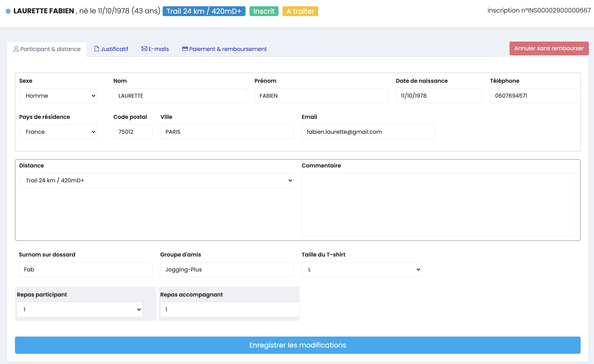Screen dimensions: 594x364
Task: Click the credit card icon beside Paiement
Action: point(185,49)
